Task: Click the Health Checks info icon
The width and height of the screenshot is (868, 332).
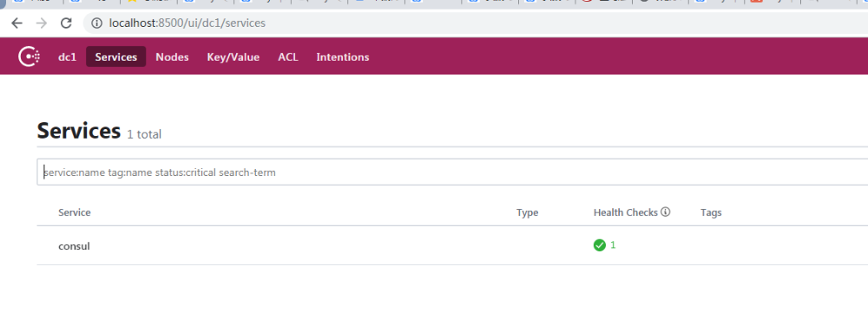Action: [666, 212]
